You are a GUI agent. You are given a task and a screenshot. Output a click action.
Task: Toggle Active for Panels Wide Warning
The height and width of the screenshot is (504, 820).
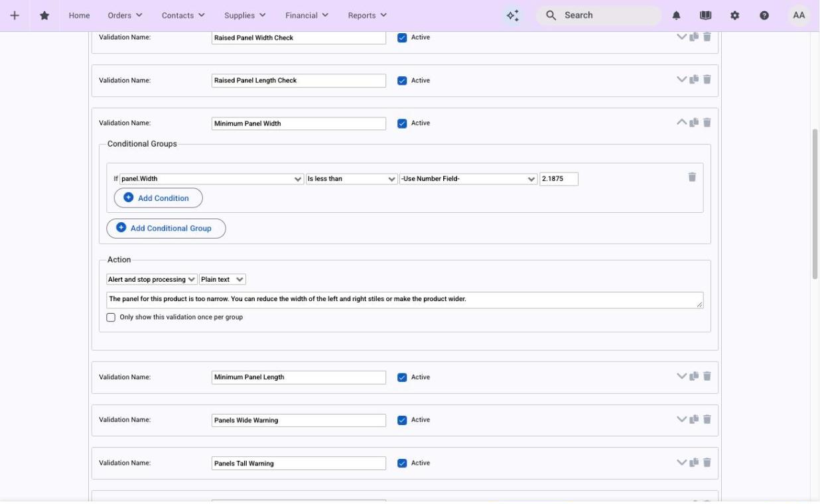402,420
